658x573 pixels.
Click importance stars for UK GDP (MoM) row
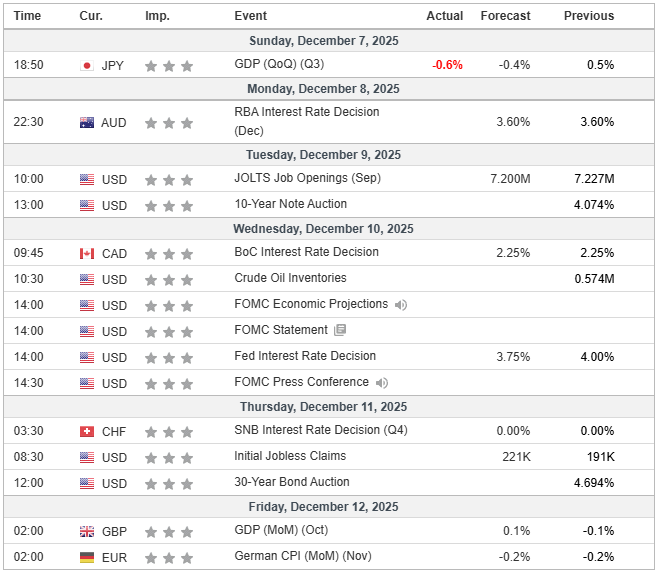pos(169,532)
